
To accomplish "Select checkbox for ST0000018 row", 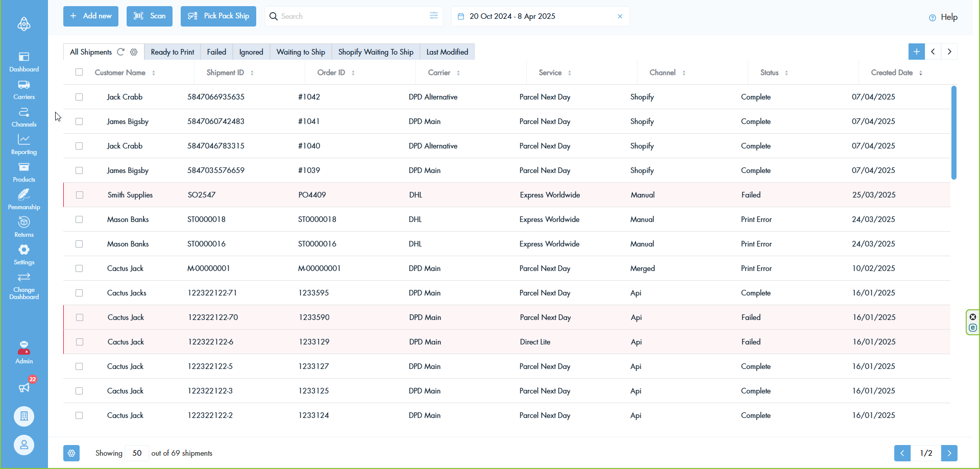I will coord(79,219).
